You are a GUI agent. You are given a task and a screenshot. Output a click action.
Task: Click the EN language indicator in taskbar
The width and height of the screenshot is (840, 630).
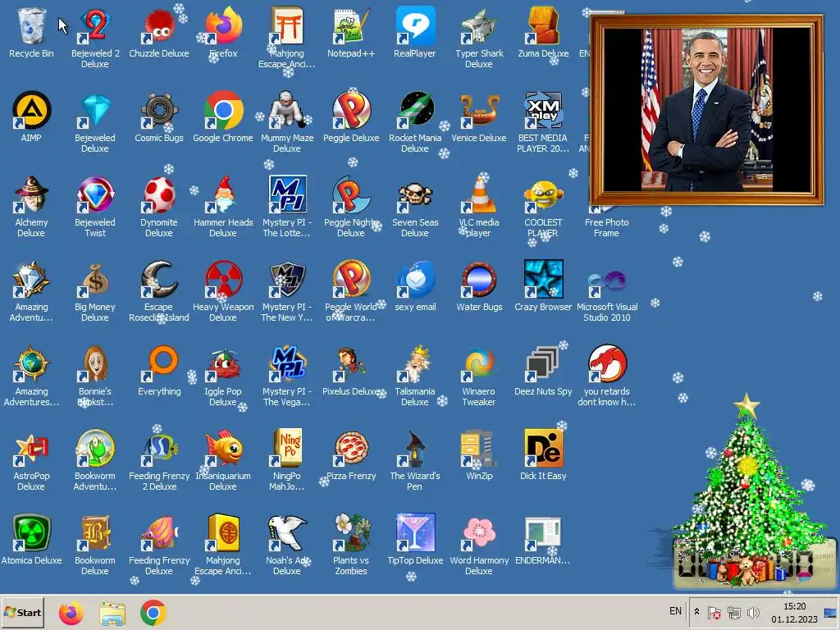click(676, 611)
